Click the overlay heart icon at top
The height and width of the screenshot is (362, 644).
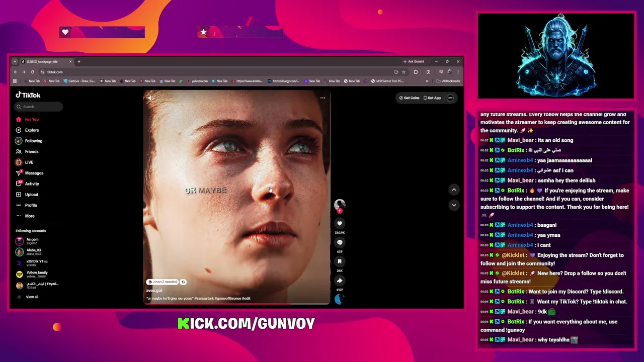65,32
